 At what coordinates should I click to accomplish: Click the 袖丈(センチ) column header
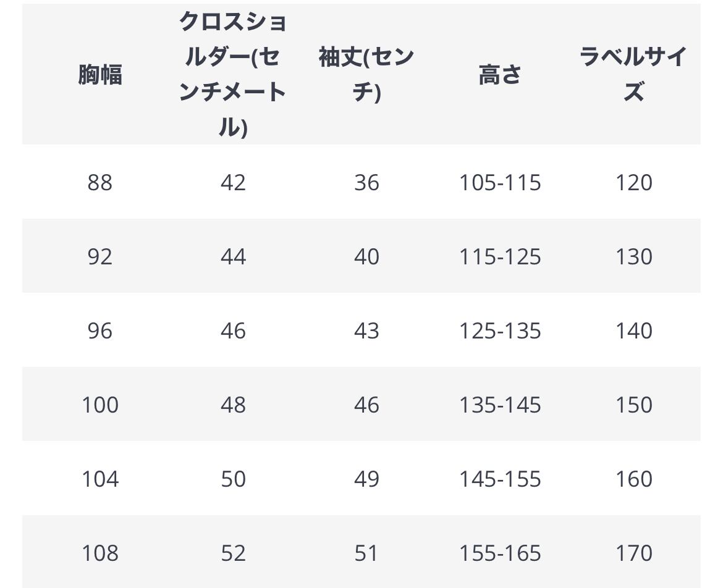[x=366, y=75]
